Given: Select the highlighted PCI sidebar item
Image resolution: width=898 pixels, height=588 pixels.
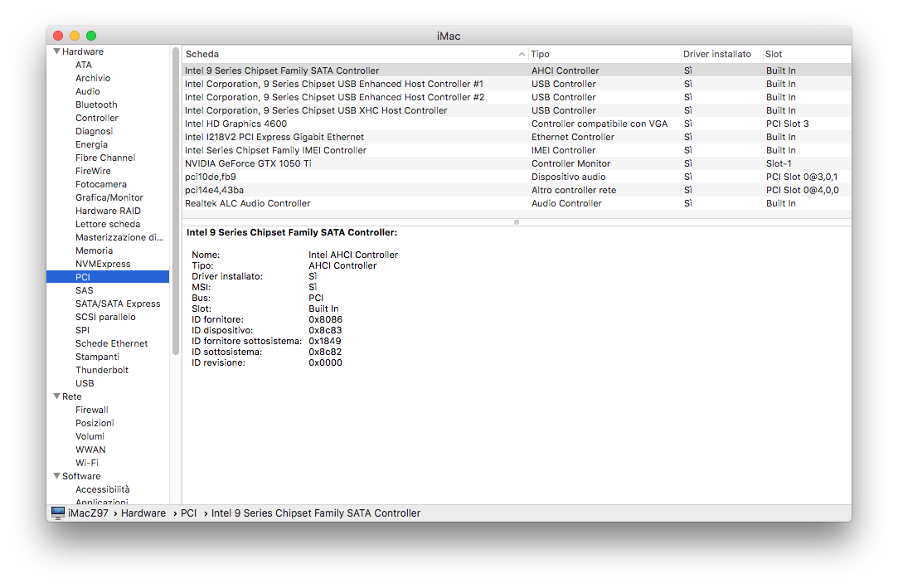Looking at the screenshot, I should (108, 276).
